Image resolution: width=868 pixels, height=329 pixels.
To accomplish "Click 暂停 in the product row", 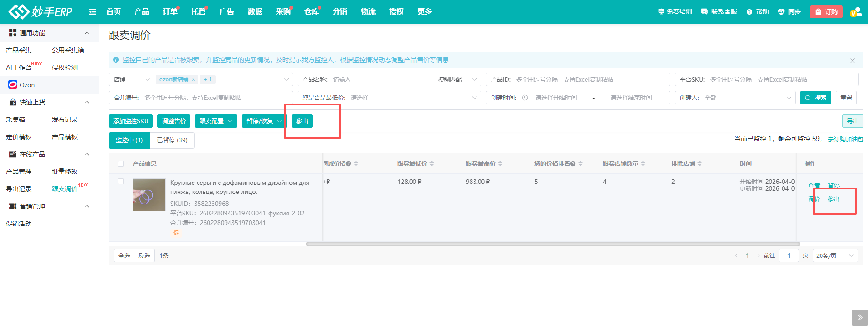I will pyautogui.click(x=834, y=185).
